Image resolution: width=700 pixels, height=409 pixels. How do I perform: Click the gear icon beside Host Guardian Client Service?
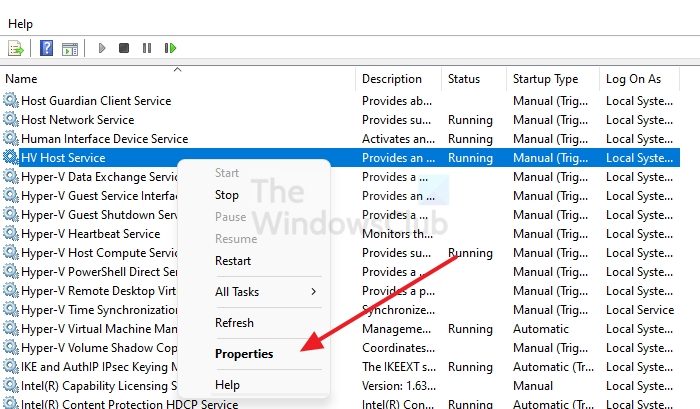point(11,101)
